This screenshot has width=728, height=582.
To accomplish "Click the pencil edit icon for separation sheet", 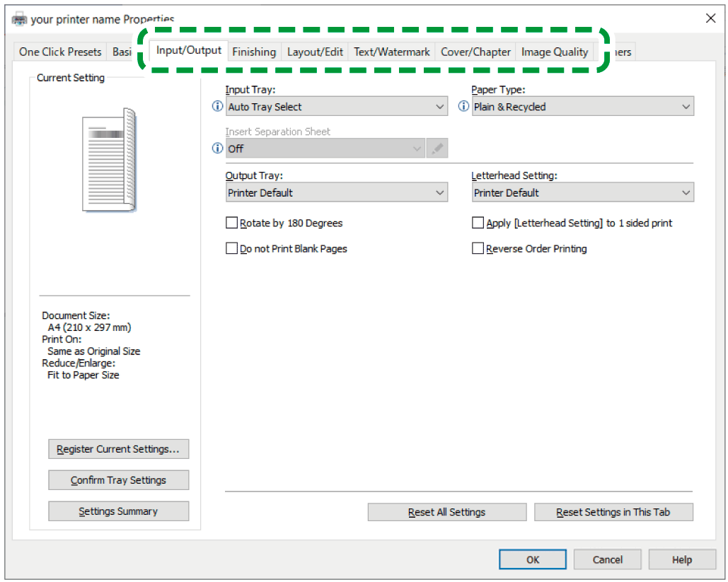I will [x=437, y=149].
